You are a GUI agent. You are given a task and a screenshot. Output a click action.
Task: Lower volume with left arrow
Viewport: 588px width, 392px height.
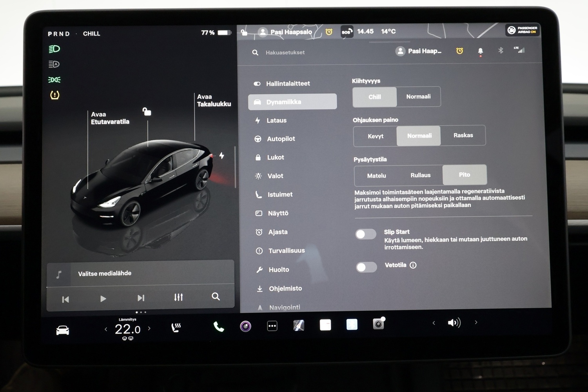pyautogui.click(x=434, y=323)
